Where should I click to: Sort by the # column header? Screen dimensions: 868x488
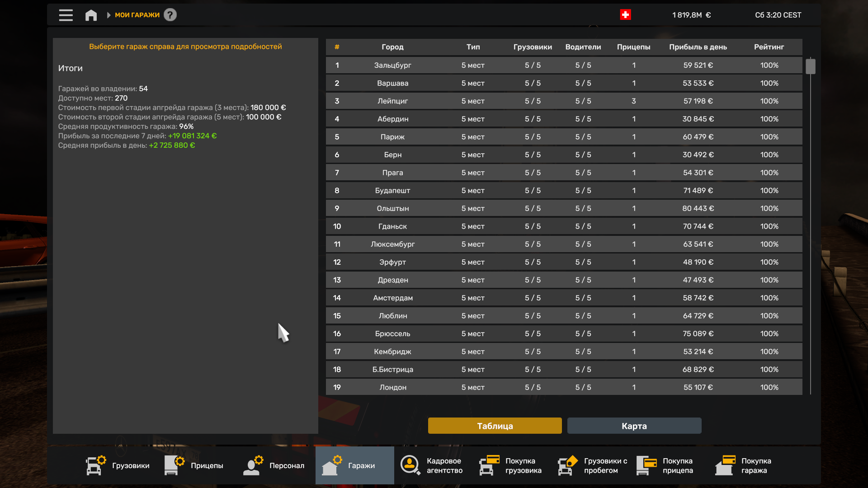(x=337, y=47)
